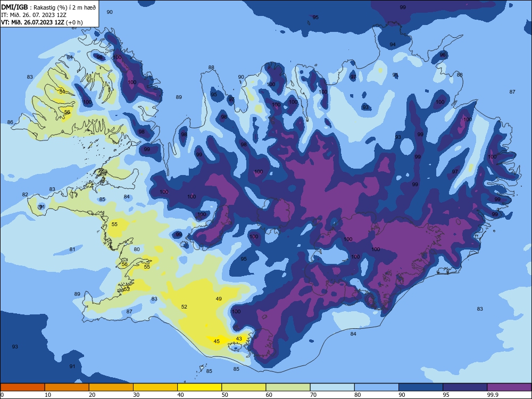This screenshot has height=399, width=532.
Task: Click the humidity value 96 in the northeast
Action: [443, 55]
